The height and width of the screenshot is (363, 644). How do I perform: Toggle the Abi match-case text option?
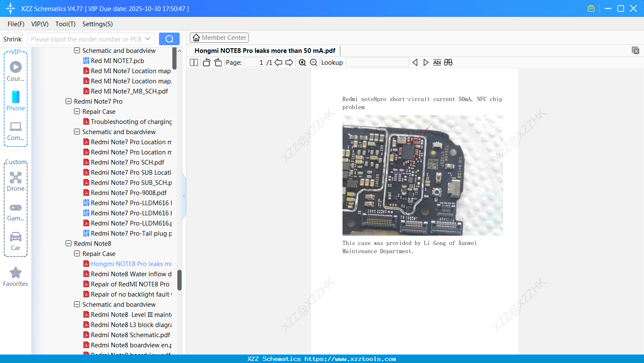tap(437, 63)
